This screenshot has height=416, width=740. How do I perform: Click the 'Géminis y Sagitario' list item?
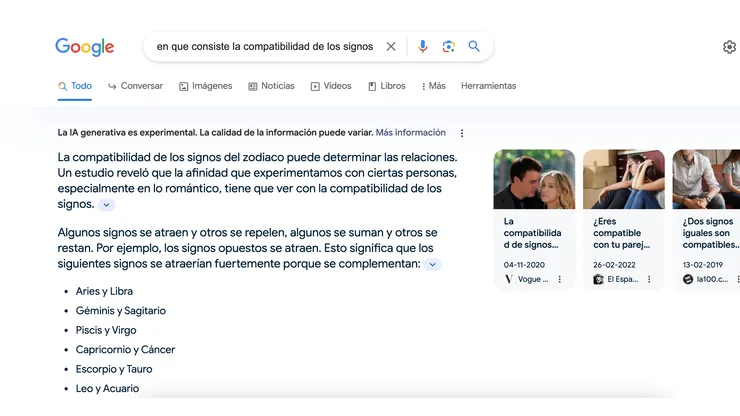[x=121, y=311]
